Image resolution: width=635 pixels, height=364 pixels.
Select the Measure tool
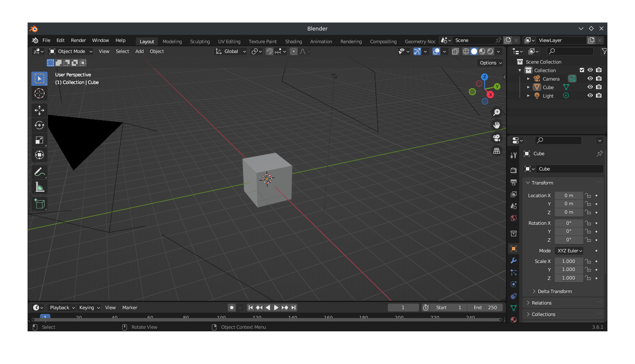pos(39,187)
